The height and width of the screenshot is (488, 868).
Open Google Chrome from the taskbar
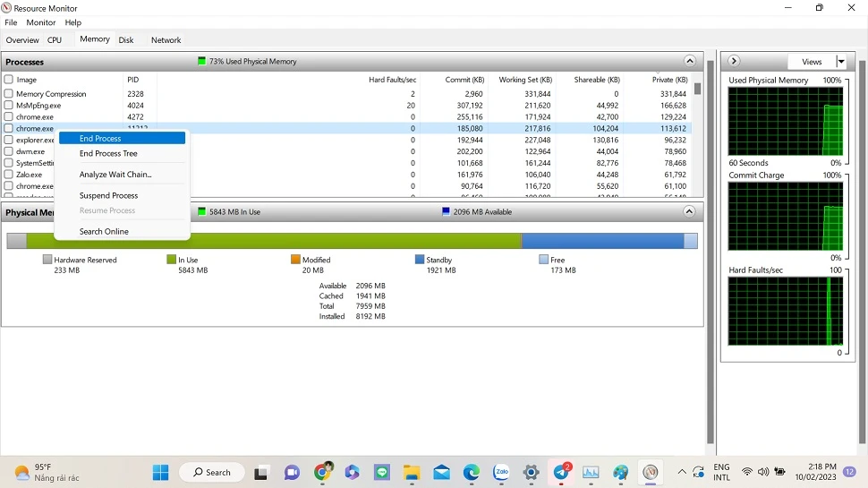323,472
